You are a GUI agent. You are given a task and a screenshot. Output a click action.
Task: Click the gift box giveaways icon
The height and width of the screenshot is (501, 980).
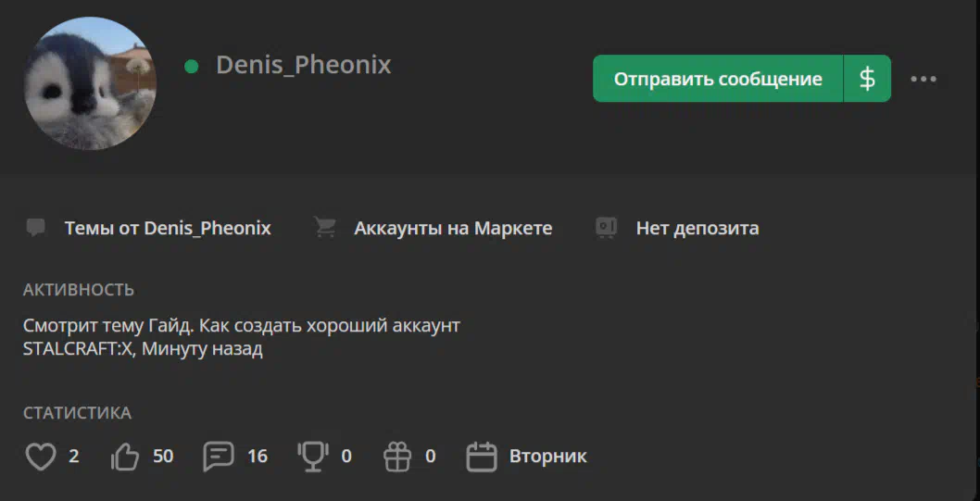click(398, 457)
